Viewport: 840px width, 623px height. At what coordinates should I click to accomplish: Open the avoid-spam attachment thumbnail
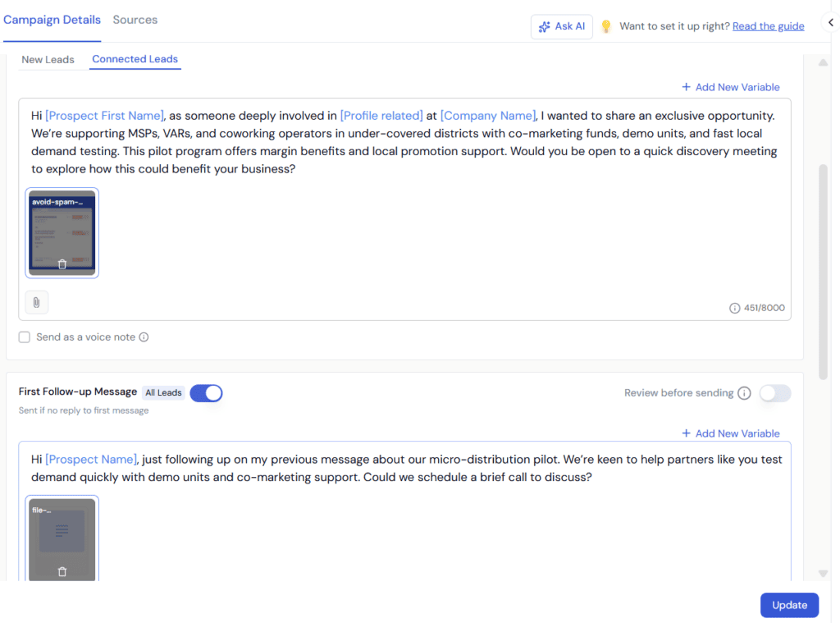coord(62,232)
